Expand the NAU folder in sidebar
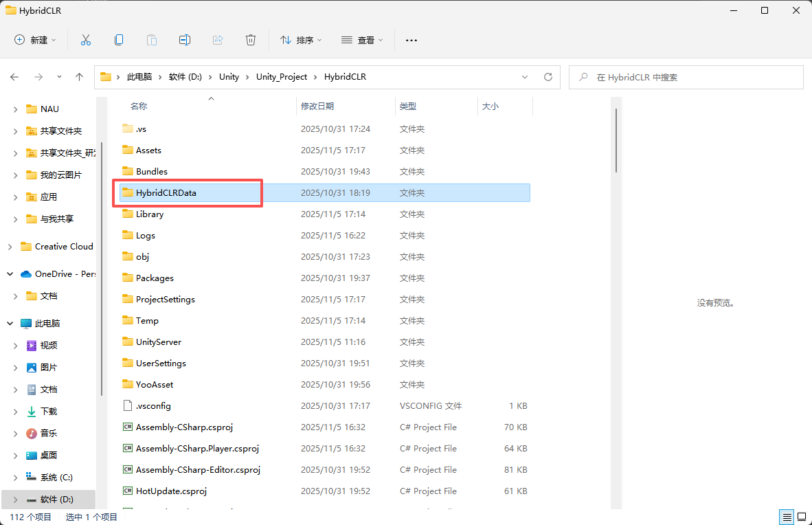Screen dimensions: 812x525 (x=16, y=109)
